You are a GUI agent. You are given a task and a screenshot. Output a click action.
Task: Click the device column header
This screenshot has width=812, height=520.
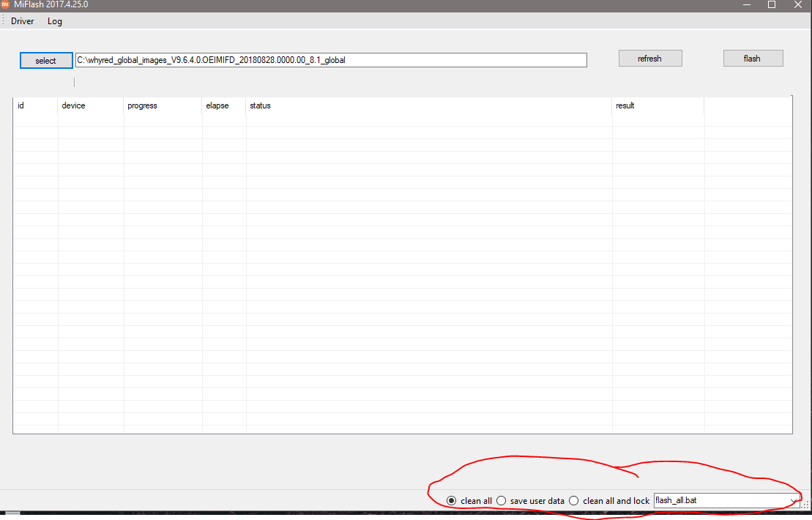(91, 105)
